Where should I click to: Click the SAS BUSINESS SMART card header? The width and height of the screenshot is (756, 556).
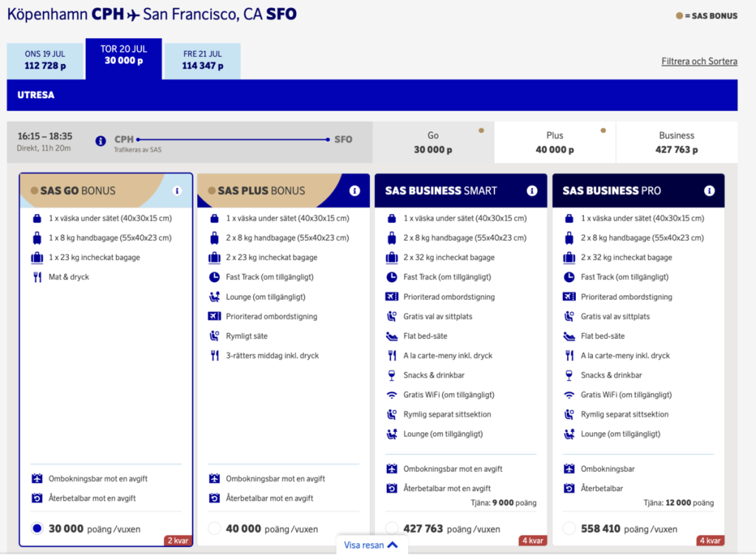(x=461, y=191)
